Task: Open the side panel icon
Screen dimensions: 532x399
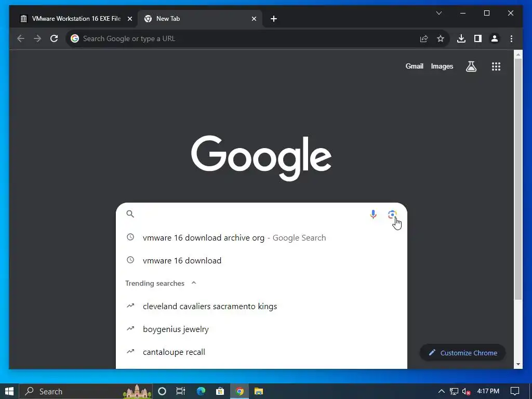Action: click(478, 38)
